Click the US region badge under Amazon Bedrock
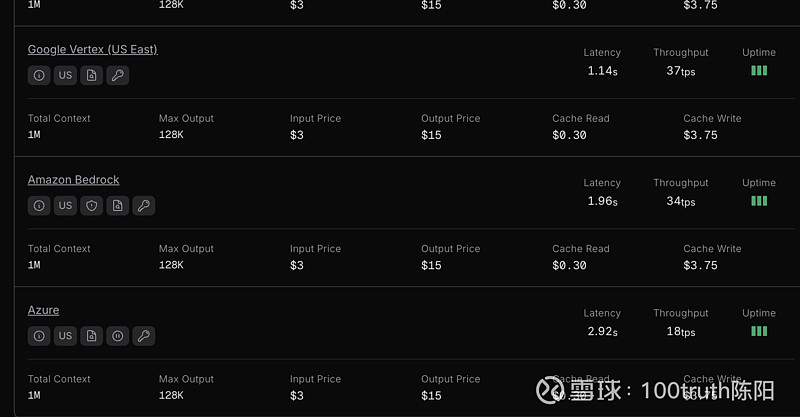The image size is (800, 417). (65, 206)
